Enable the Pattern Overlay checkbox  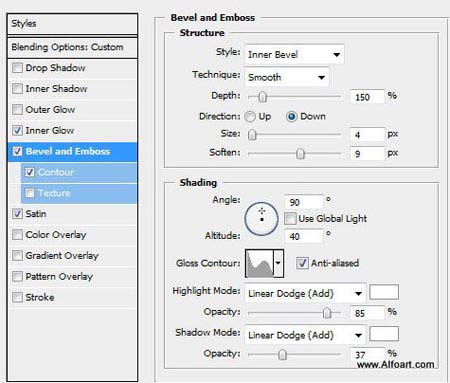(x=17, y=276)
